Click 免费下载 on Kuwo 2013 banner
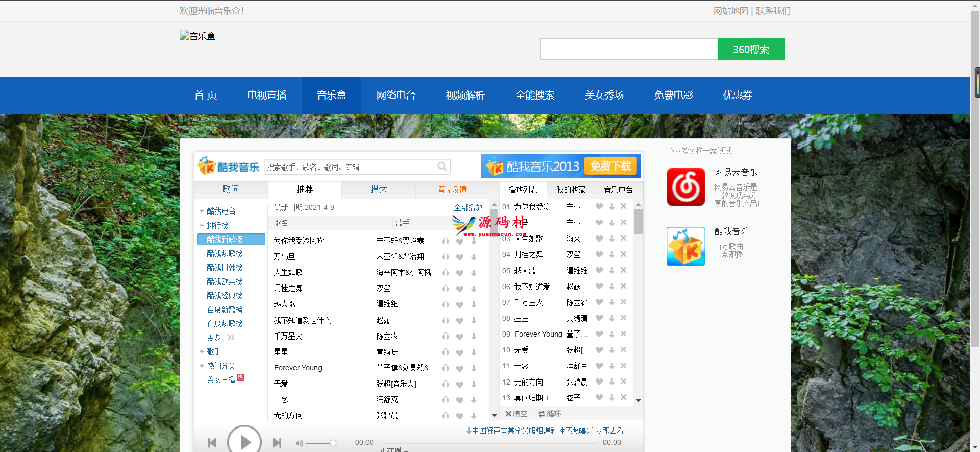The width and height of the screenshot is (980, 452). click(x=610, y=166)
